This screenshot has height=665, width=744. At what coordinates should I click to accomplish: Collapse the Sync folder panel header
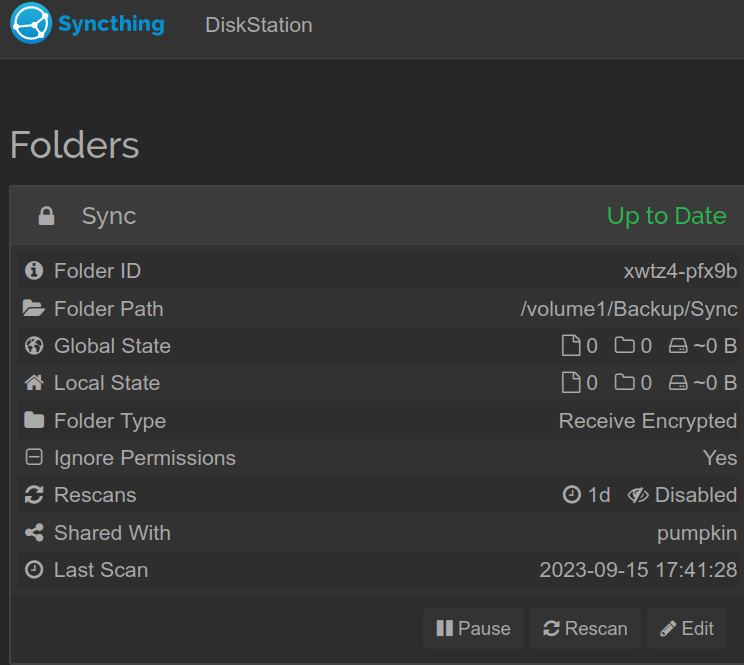[377, 216]
